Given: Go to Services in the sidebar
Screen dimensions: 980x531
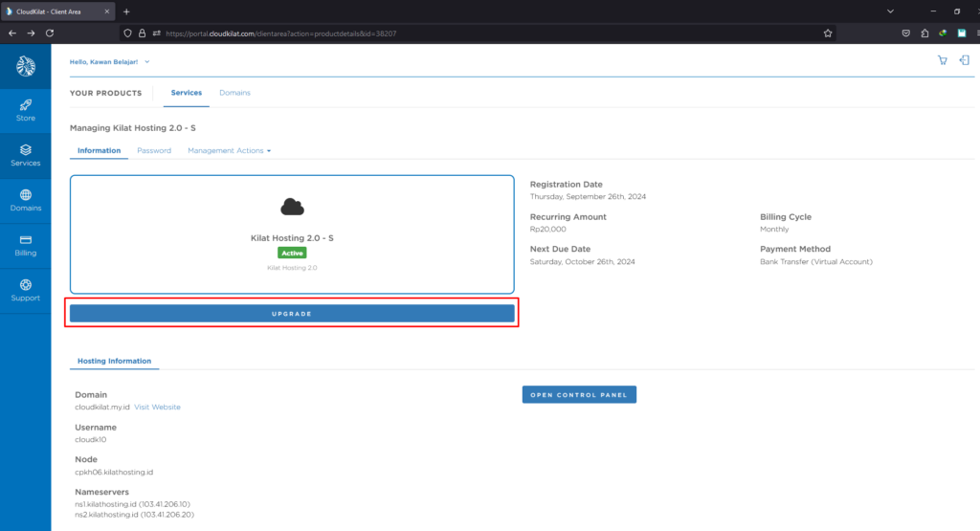Looking at the screenshot, I should click(26, 155).
